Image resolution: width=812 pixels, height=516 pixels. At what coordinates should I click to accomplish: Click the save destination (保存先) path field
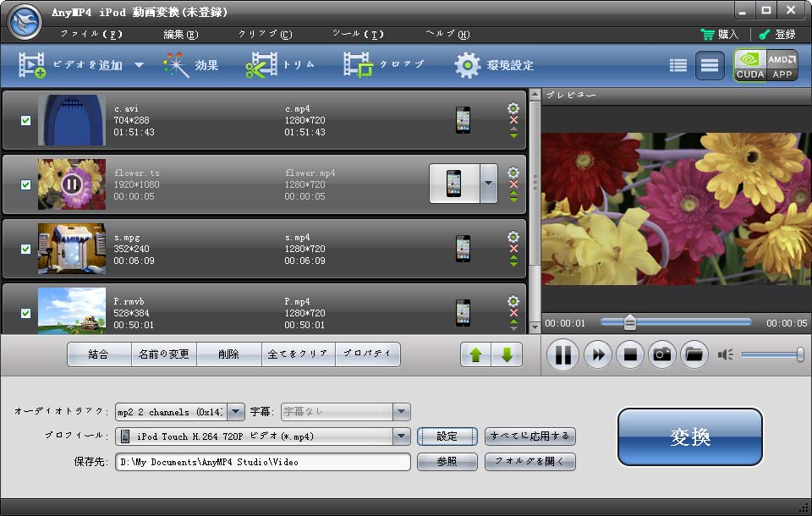(263, 462)
